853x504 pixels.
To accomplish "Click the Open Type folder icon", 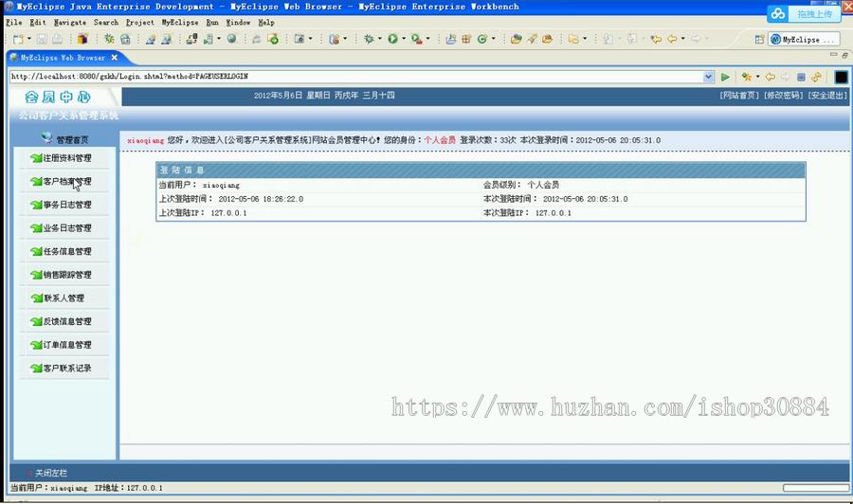I will [517, 39].
